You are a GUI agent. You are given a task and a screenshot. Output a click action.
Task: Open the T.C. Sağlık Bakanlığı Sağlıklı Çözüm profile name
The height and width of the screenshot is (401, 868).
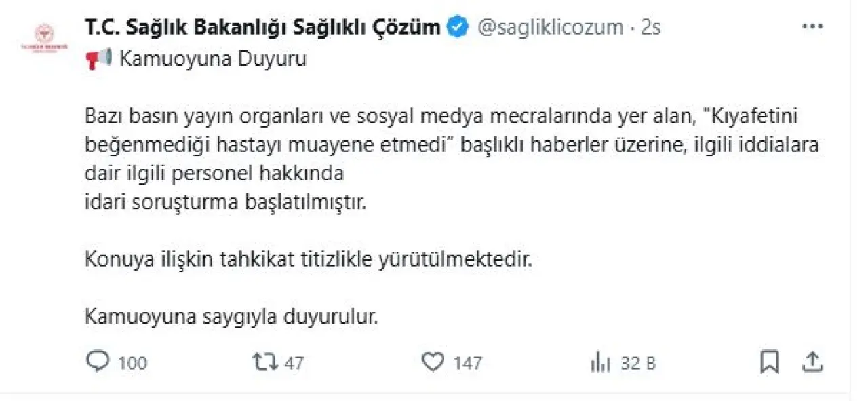(x=263, y=28)
